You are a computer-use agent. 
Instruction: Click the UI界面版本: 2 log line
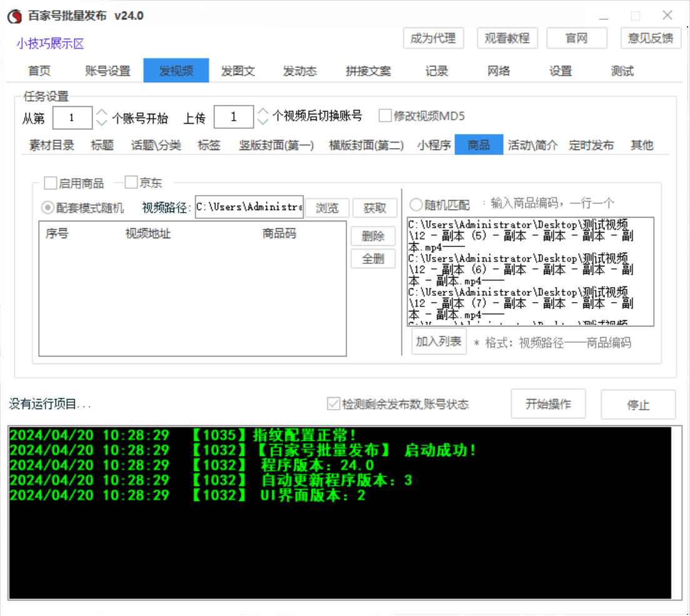tap(187, 495)
